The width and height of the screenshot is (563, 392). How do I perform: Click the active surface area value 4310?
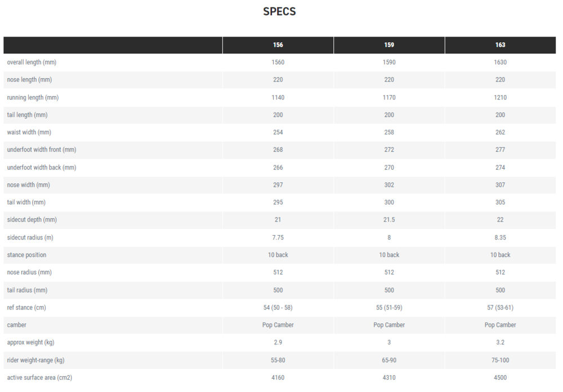pyautogui.click(x=389, y=377)
